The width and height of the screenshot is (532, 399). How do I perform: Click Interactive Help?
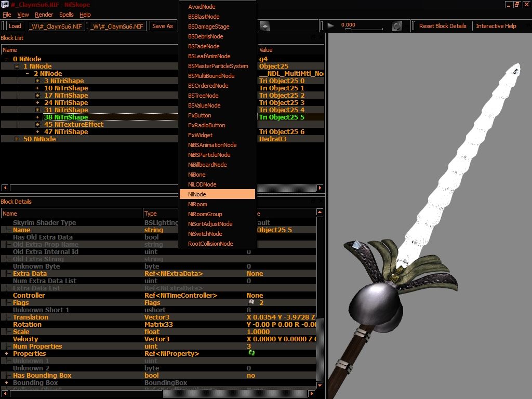pos(496,26)
